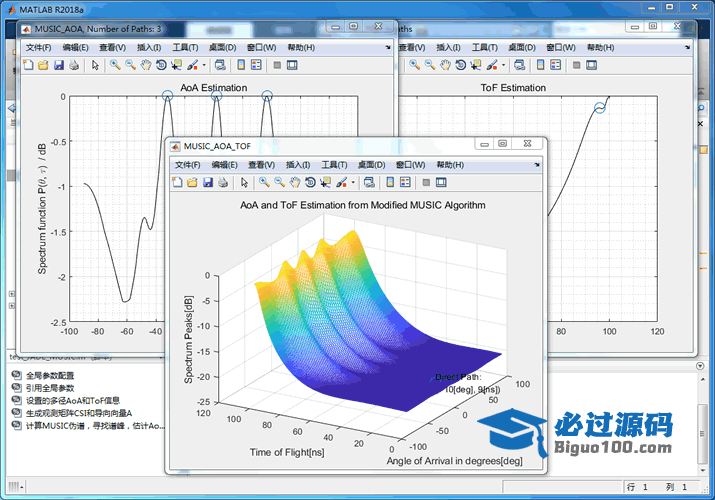This screenshot has width=715, height=500.
Task: Select 全局参数配置 section in the list
Action: (x=50, y=376)
